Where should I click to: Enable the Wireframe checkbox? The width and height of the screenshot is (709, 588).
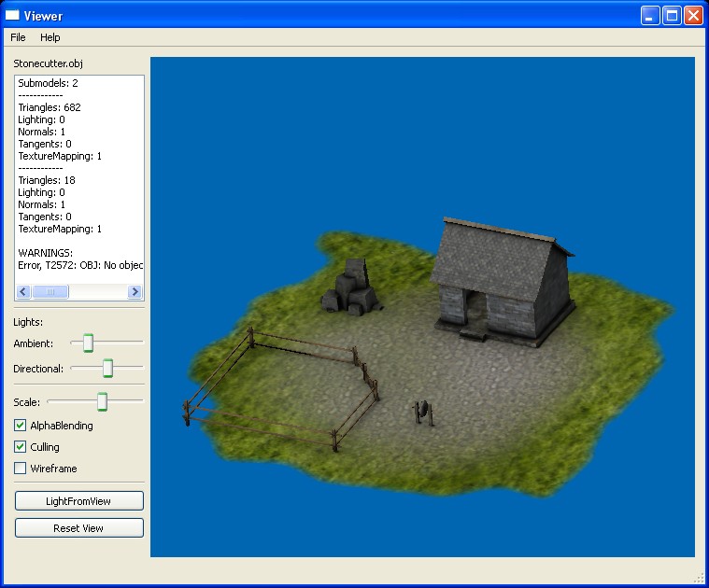point(21,469)
